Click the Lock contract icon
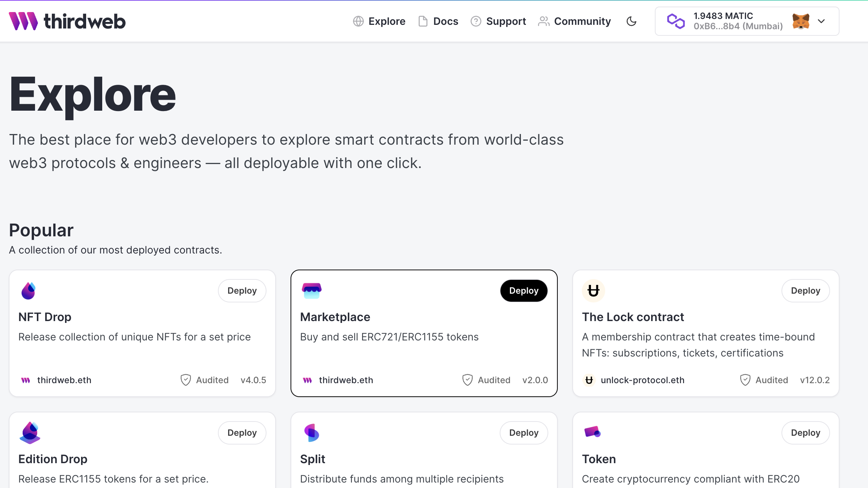This screenshot has height=488, width=868. (x=593, y=290)
